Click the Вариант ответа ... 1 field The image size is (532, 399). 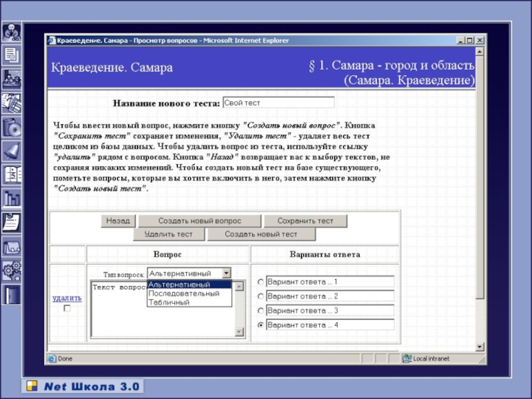(x=330, y=281)
